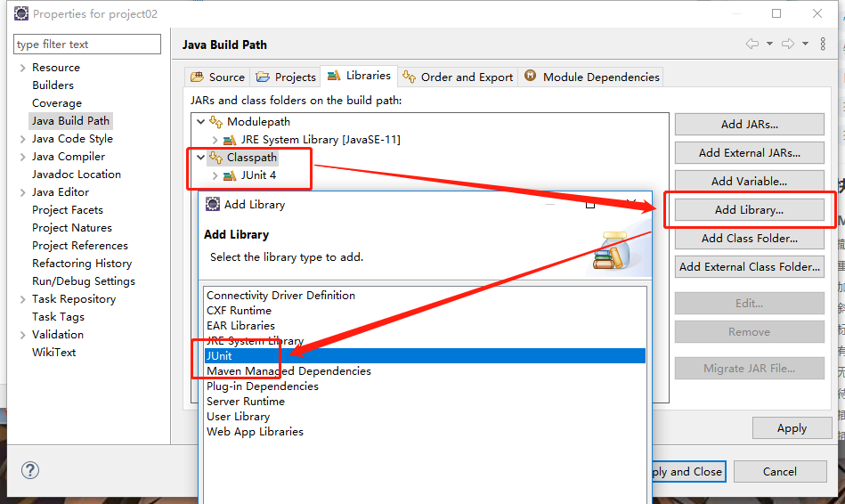Select Plug-in Dependencies library type
The image size is (845, 504).
pos(426,386)
